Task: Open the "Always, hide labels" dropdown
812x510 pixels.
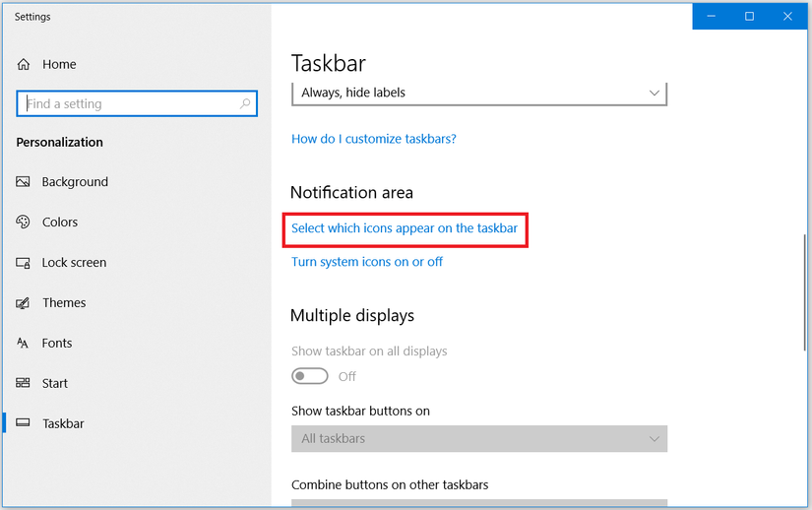Action: 479,93
